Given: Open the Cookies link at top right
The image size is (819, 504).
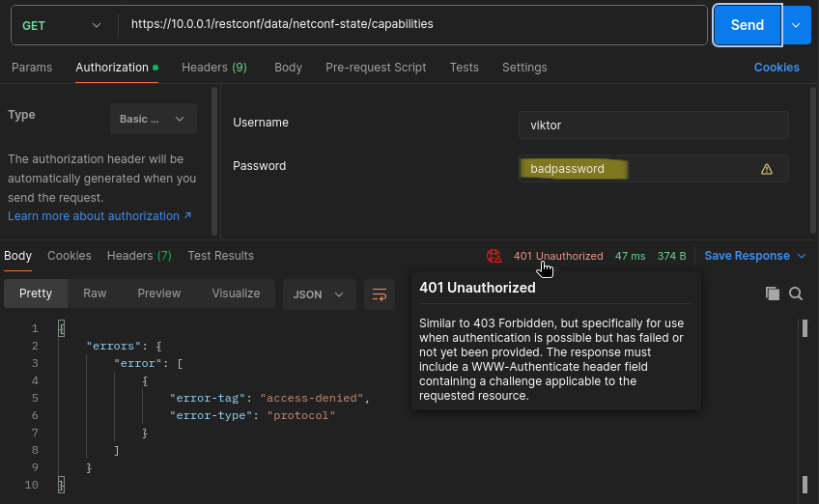Looking at the screenshot, I should point(777,68).
